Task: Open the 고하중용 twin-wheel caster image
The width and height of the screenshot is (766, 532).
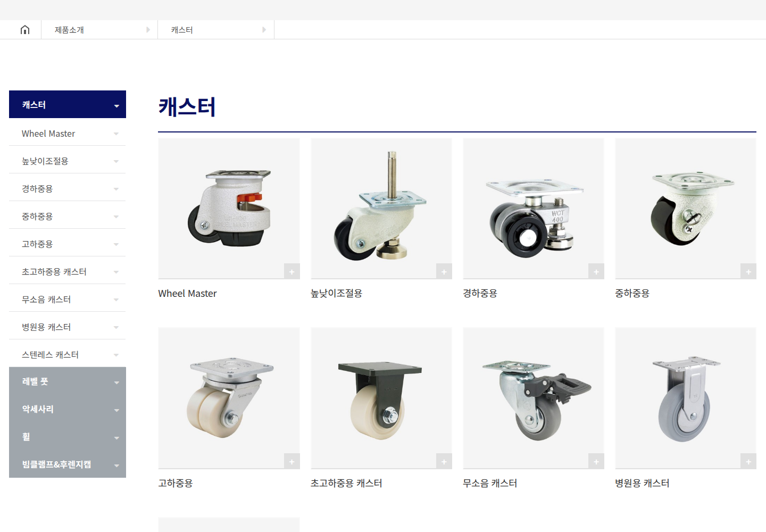Action: (x=229, y=398)
